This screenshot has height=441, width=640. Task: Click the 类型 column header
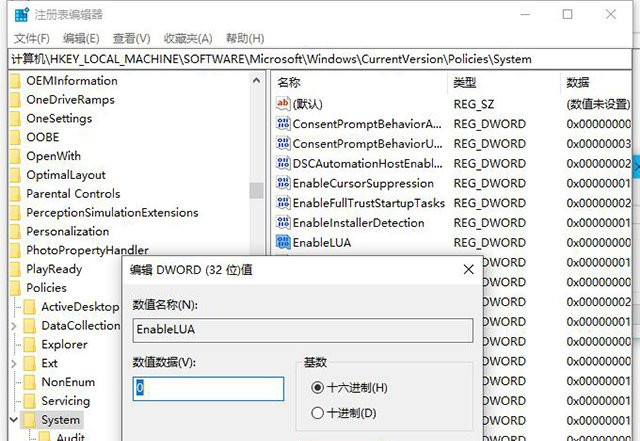click(465, 82)
